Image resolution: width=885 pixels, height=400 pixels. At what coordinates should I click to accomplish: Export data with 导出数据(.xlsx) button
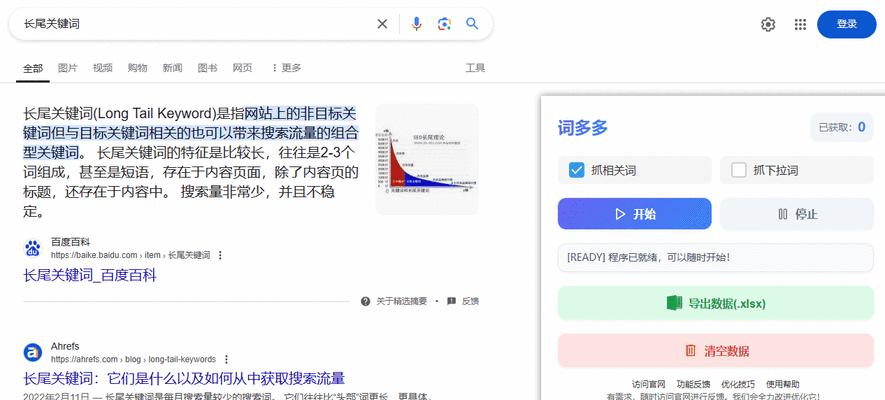click(x=716, y=304)
